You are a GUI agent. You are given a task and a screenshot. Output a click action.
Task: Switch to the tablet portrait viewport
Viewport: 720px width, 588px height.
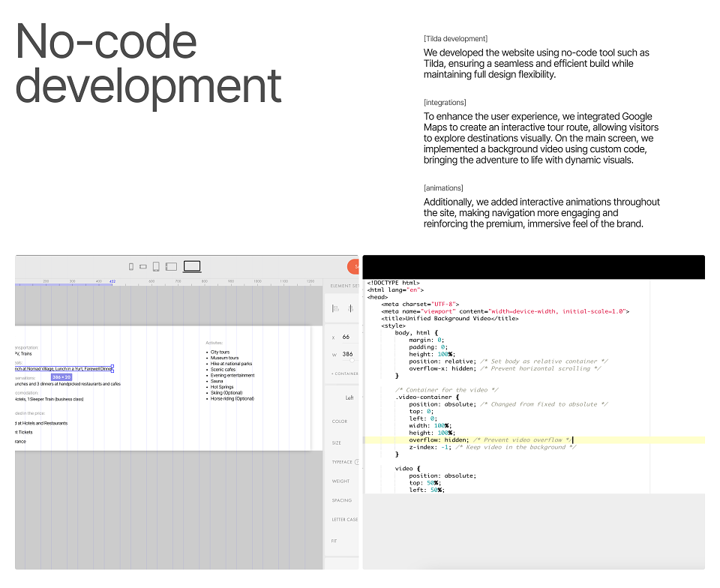click(x=156, y=267)
